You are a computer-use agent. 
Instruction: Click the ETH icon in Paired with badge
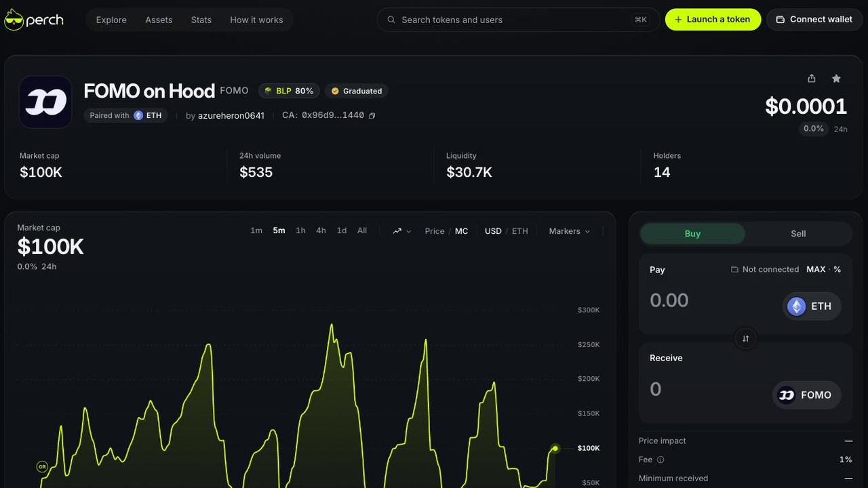point(138,115)
